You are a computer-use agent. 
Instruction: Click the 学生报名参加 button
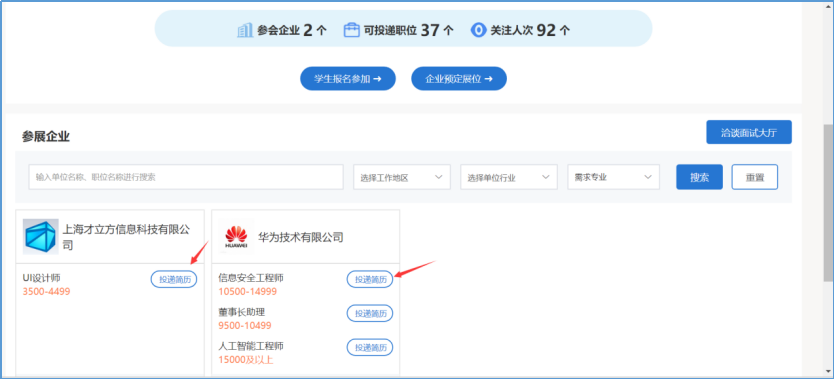348,79
